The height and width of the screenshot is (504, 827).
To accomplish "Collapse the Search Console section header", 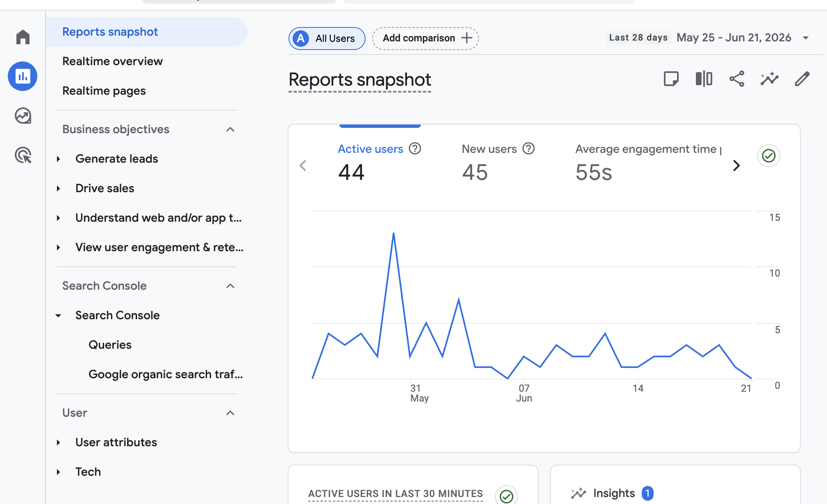I will click(230, 286).
